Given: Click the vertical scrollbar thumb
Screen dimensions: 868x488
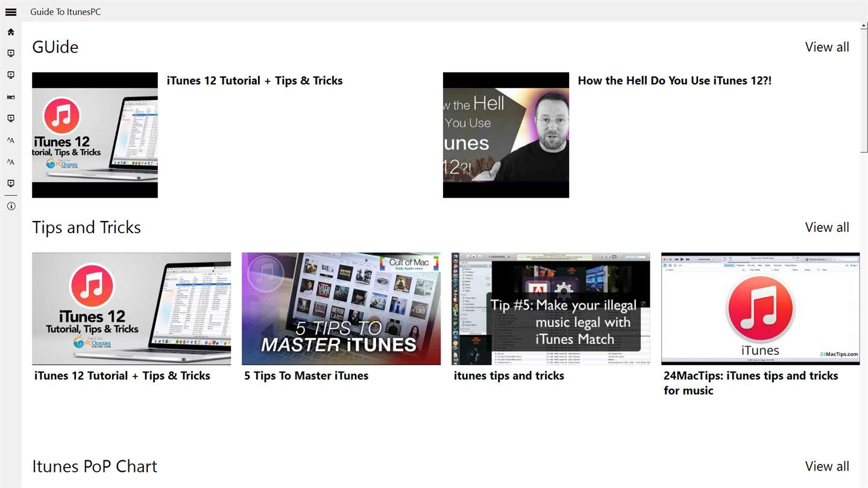Looking at the screenshot, I should click(864, 90).
